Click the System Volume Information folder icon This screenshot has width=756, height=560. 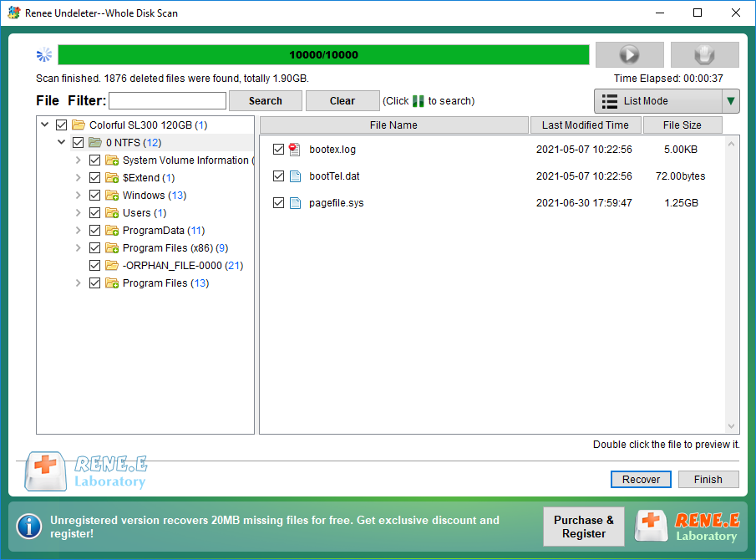[112, 160]
